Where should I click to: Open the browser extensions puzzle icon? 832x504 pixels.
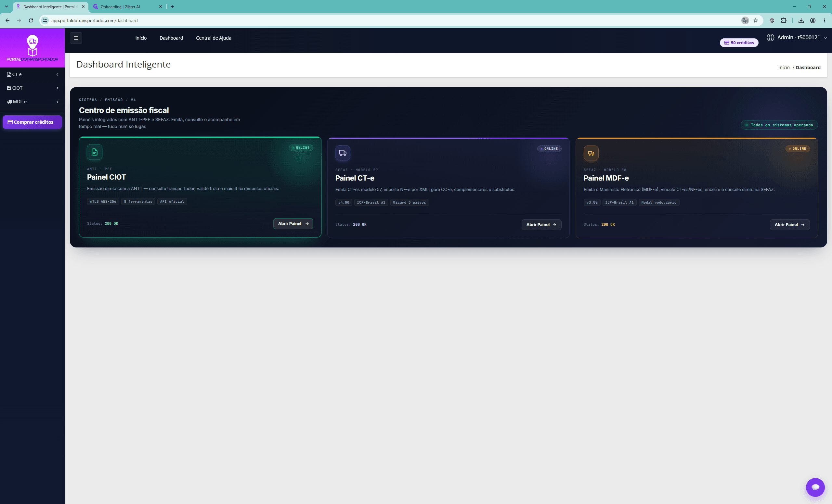click(x=784, y=20)
